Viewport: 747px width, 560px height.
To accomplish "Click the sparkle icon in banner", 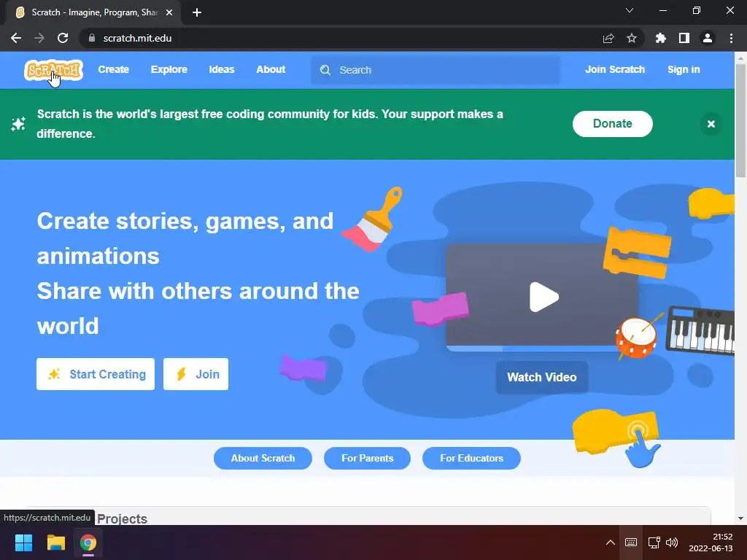I will [18, 124].
